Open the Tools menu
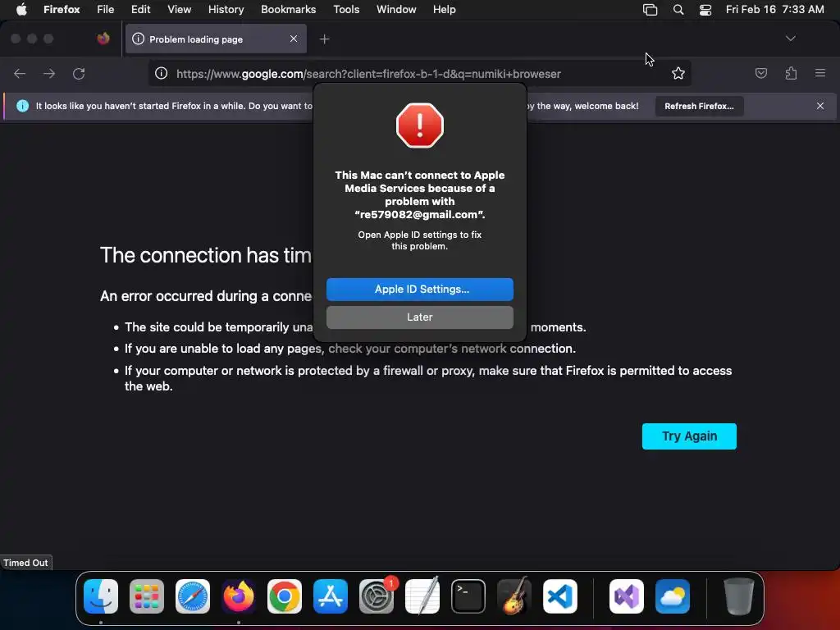Viewport: 840px width, 630px height. coord(346,10)
